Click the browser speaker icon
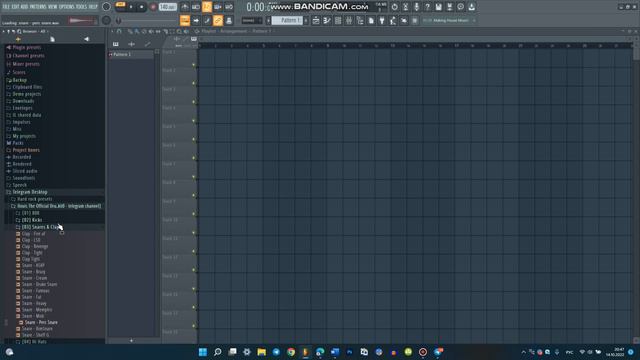Image resolution: width=640 pixels, height=360 pixels. (x=87, y=39)
